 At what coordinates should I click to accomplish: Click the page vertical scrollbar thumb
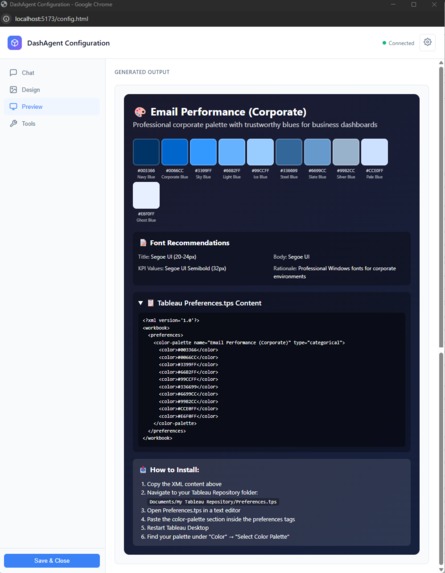pyautogui.click(x=441, y=206)
